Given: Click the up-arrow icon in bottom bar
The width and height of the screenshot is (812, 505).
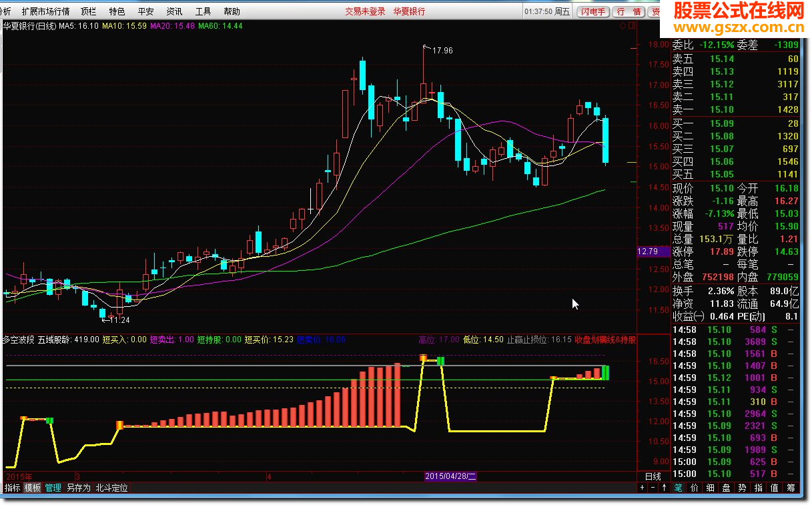Looking at the screenshot, I should point(663,488).
